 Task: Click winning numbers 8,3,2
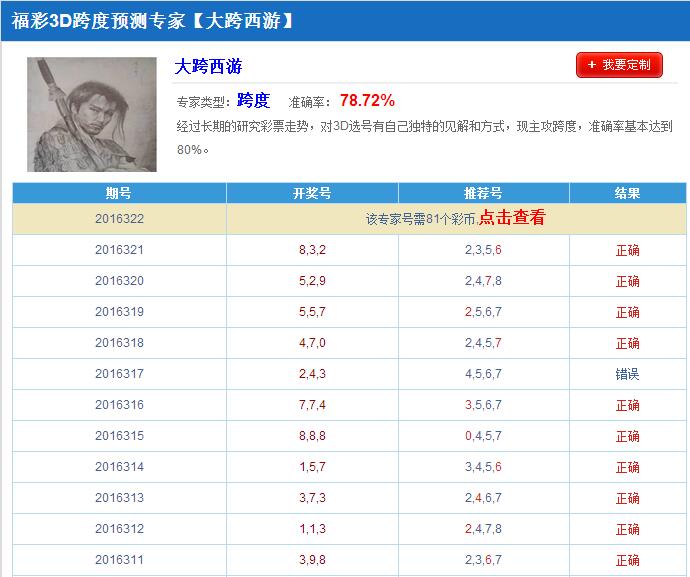(312, 250)
